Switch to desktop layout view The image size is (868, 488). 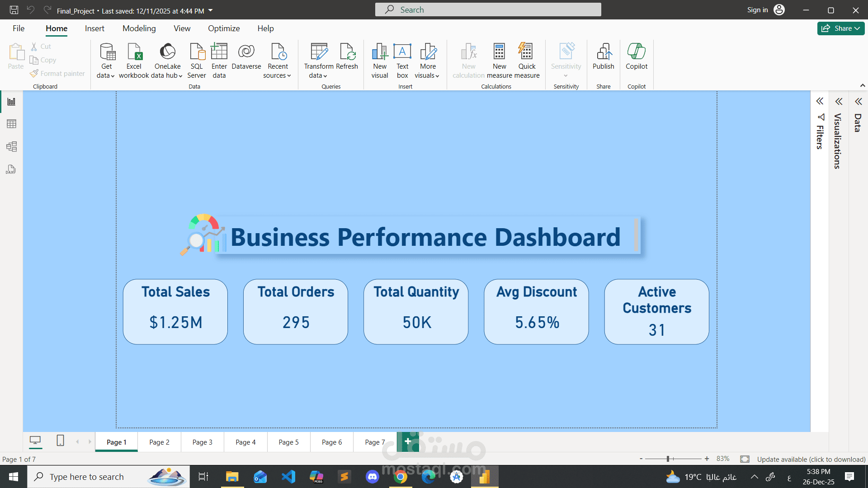pyautogui.click(x=35, y=441)
